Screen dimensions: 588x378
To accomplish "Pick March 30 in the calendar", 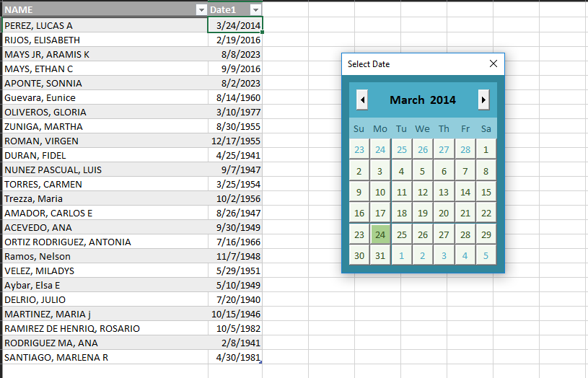I will click(359, 256).
